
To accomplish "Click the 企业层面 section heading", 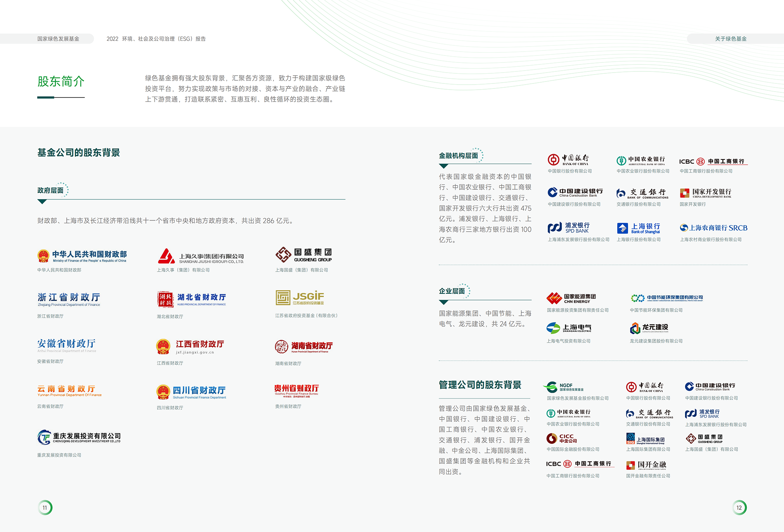I will click(x=452, y=291).
